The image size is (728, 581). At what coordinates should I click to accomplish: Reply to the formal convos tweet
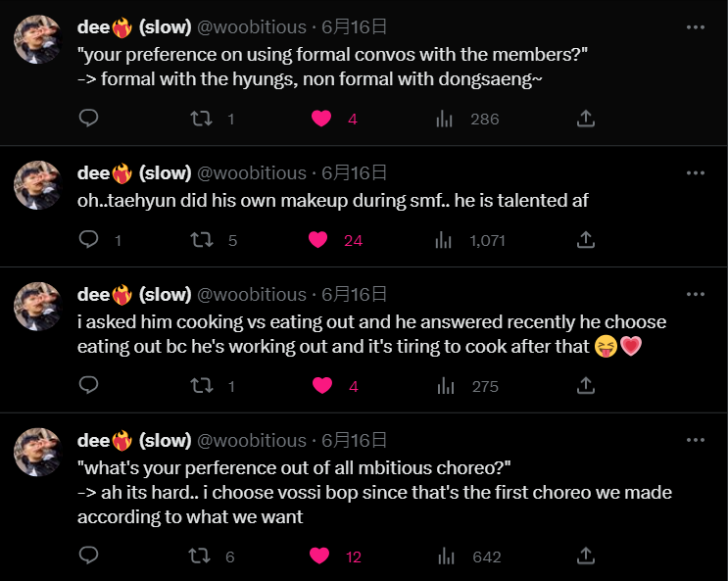[x=88, y=119]
